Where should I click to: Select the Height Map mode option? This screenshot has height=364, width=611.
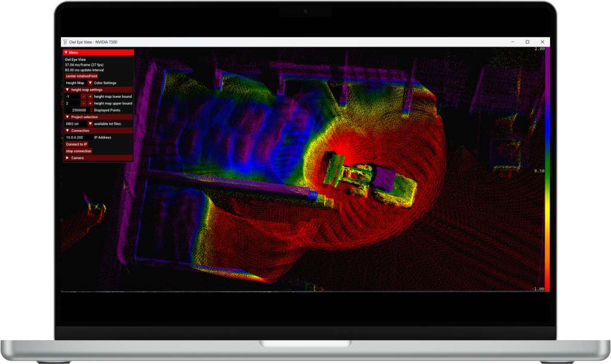point(74,83)
